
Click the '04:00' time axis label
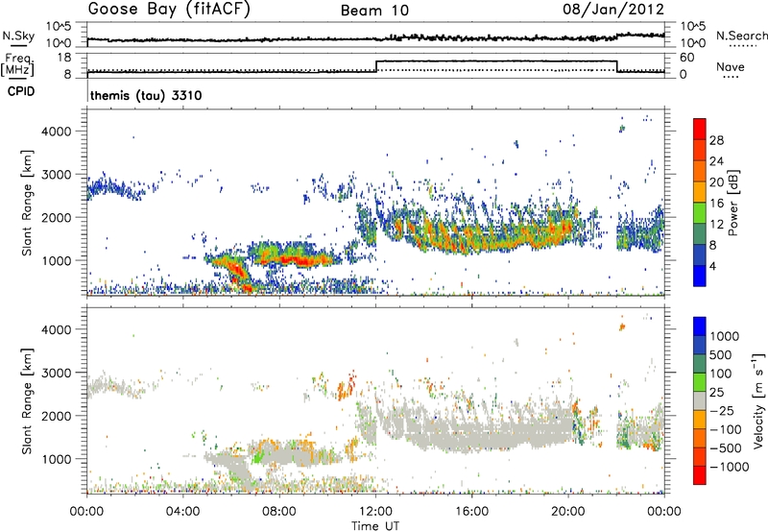click(183, 512)
